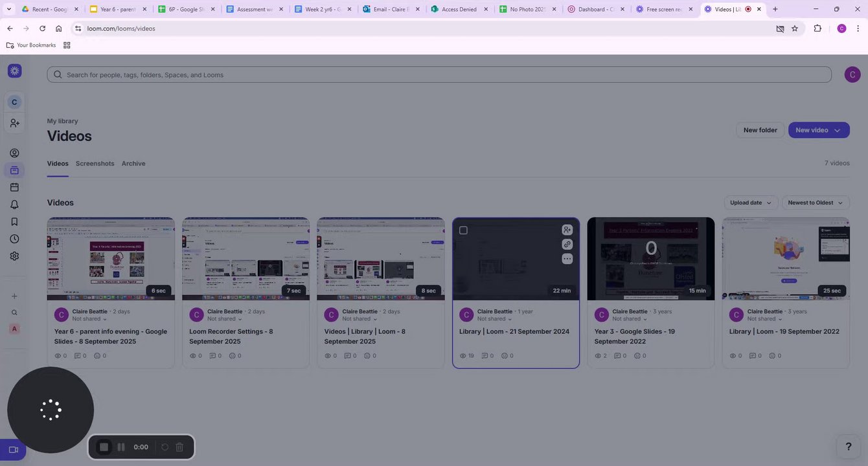Open the red A space icon
868x466 pixels.
tap(14, 329)
